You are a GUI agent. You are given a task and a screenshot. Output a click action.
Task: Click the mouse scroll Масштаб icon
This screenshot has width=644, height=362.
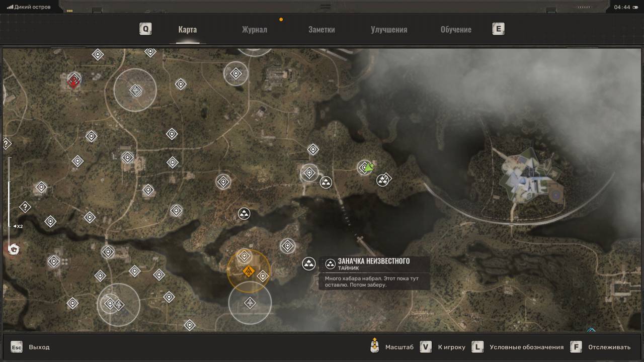(374, 346)
